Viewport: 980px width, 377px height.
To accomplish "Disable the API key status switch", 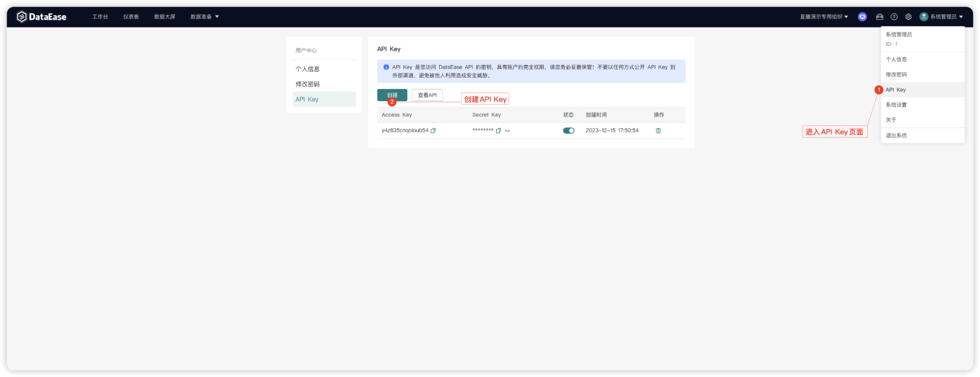I will tap(569, 131).
